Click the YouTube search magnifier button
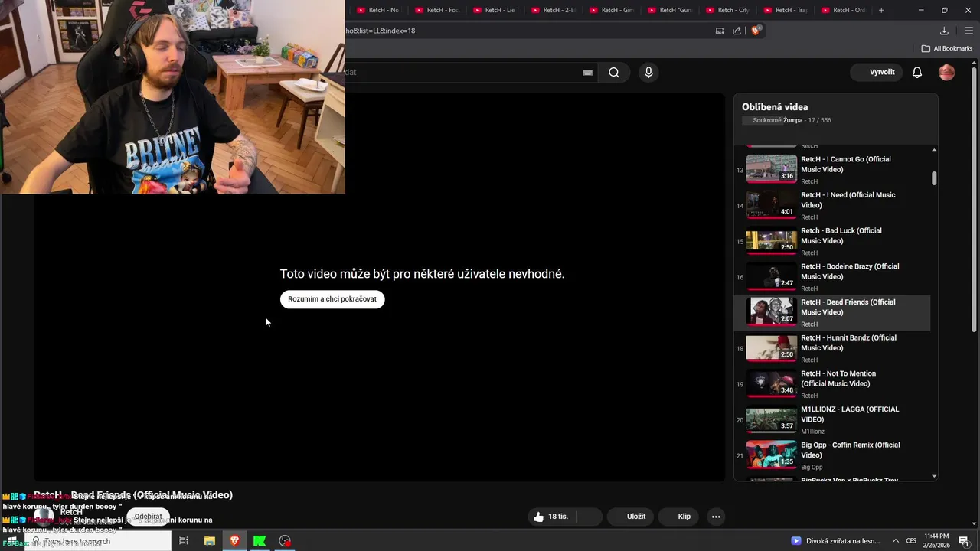This screenshot has width=980, height=551. [614, 73]
